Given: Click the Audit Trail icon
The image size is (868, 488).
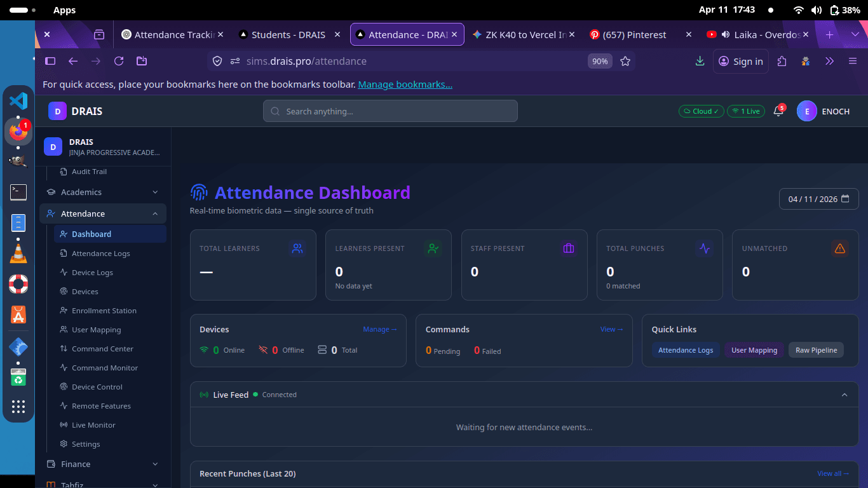Looking at the screenshot, I should (64, 171).
